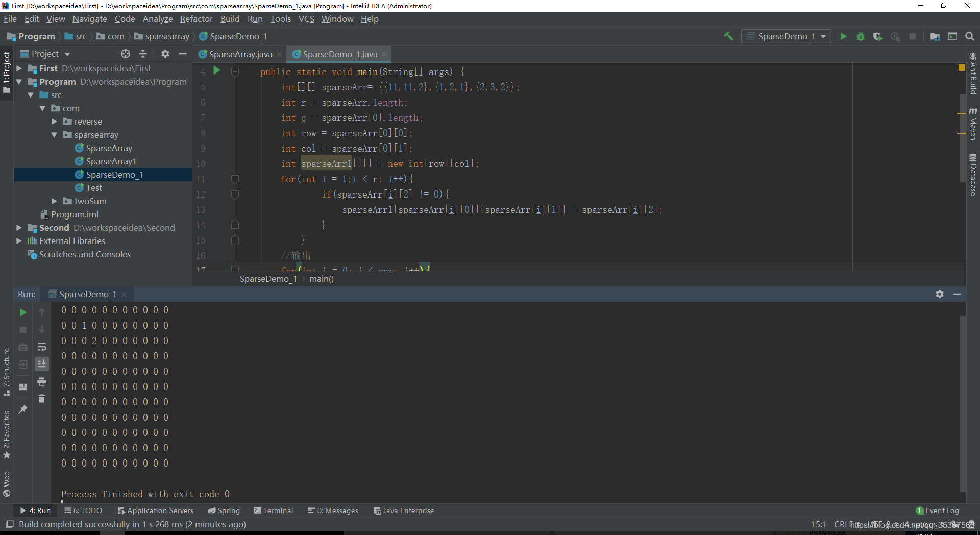Toggle scroll to end in Run console

coord(42,363)
